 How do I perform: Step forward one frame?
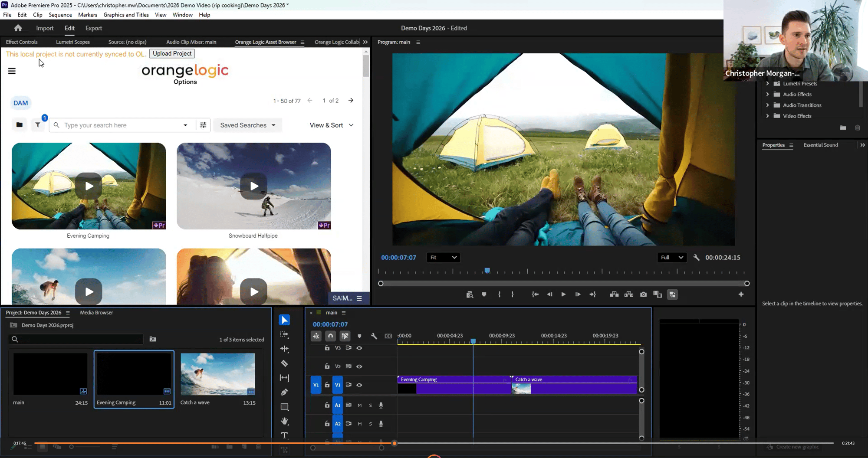point(578,294)
